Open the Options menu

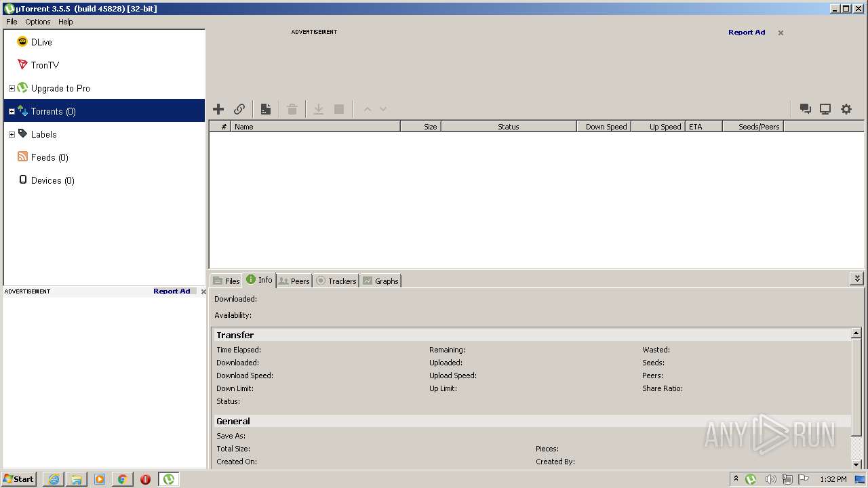pyautogui.click(x=38, y=22)
